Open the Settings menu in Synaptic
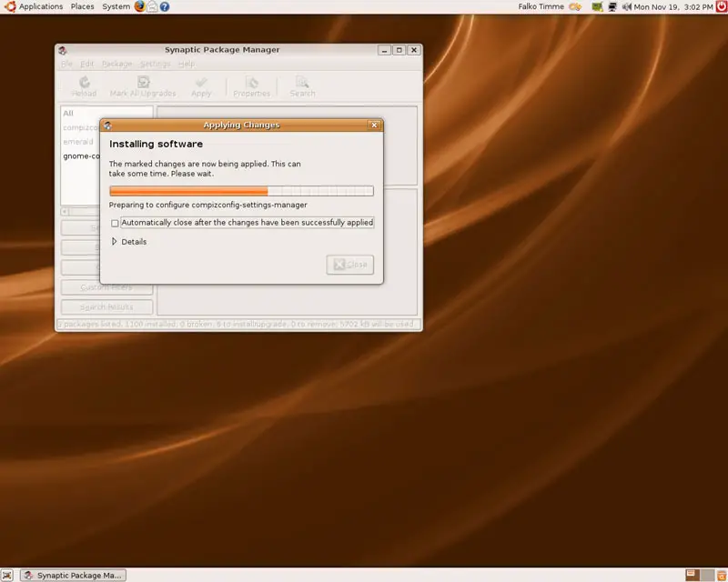 click(156, 64)
